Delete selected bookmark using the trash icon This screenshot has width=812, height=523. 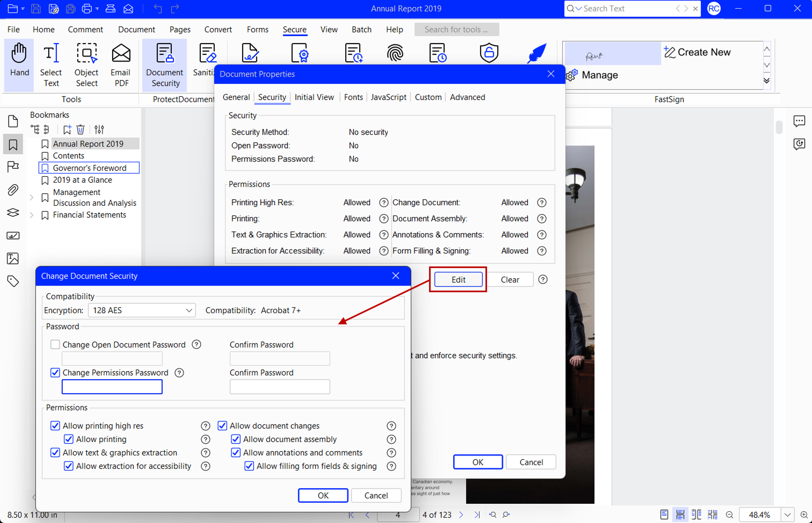[x=81, y=129]
